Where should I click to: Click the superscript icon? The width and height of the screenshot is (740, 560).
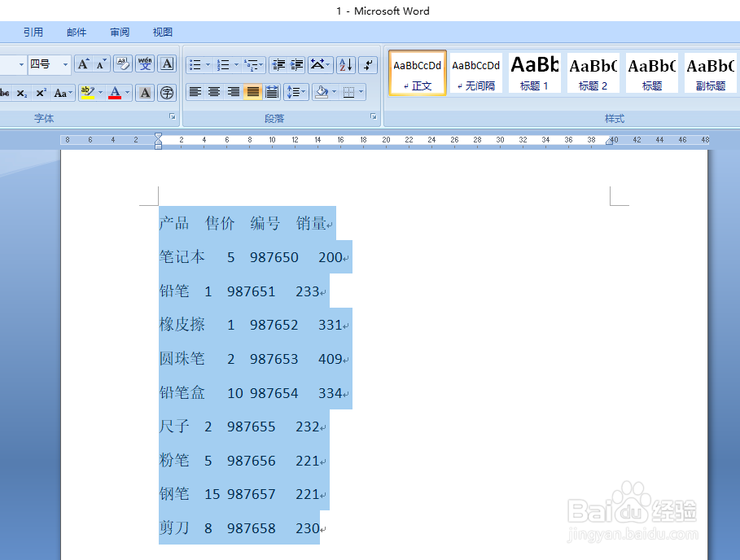(40, 92)
